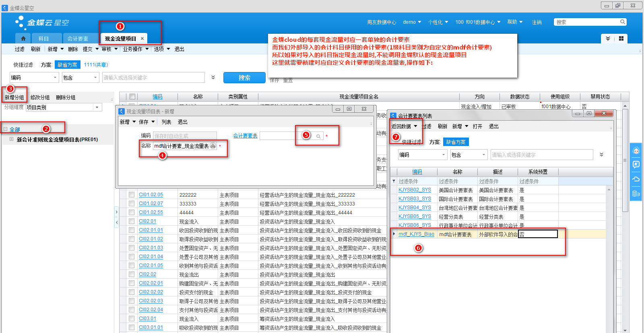The height and width of the screenshot is (333, 644).
Task: Close the 现金流量项目 tab
Action: [x=142, y=39]
